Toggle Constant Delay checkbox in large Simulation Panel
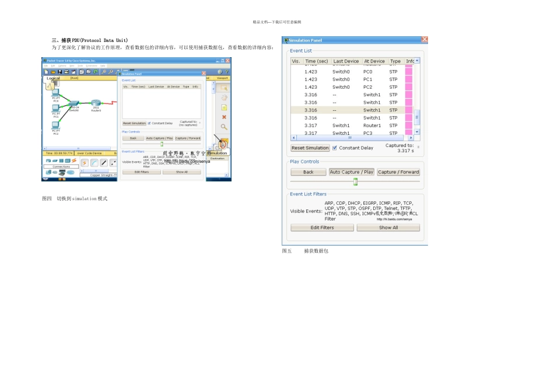Image resolution: width=554 pixels, height=392 pixels. click(x=335, y=148)
